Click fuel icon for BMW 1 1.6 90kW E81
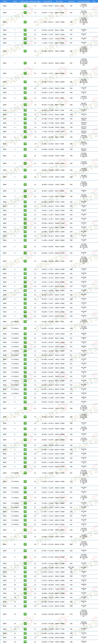This screenshot has height=644, width=98. coord(25,13)
